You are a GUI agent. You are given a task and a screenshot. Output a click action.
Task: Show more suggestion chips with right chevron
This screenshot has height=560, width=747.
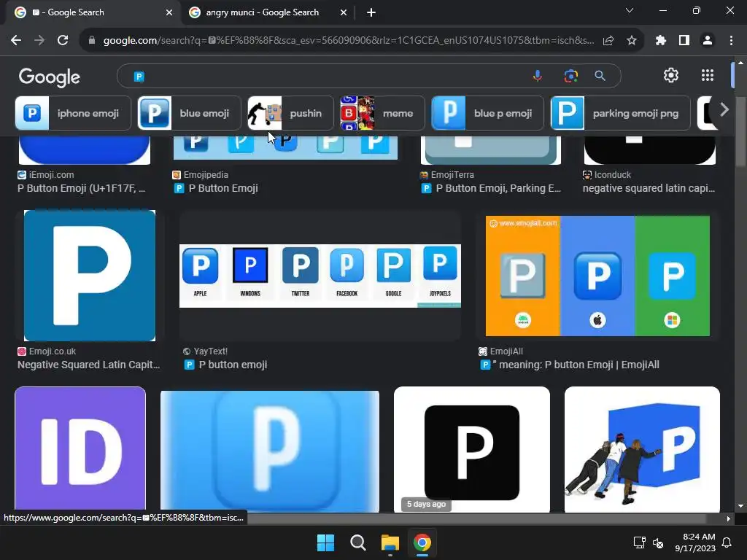tap(724, 110)
